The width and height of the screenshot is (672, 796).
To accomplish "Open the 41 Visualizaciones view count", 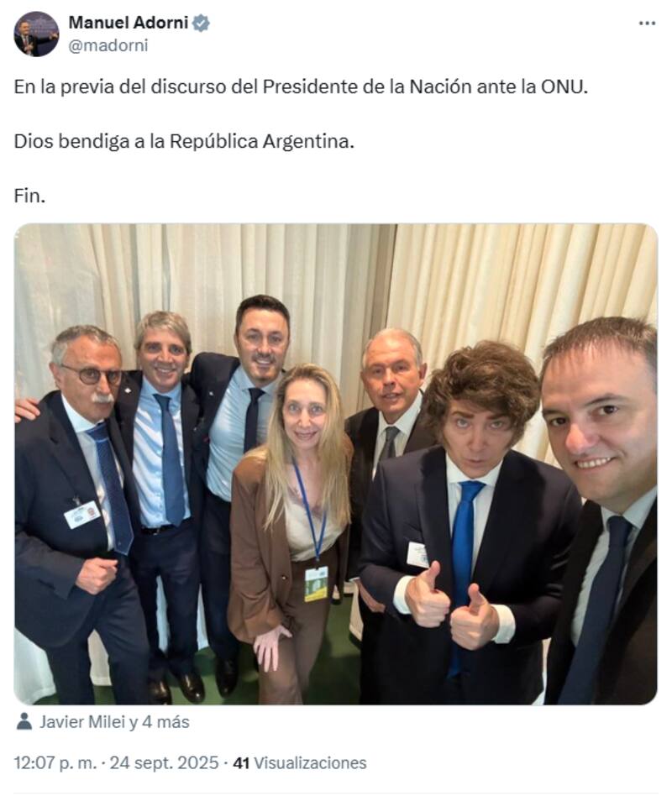I will click(x=300, y=763).
